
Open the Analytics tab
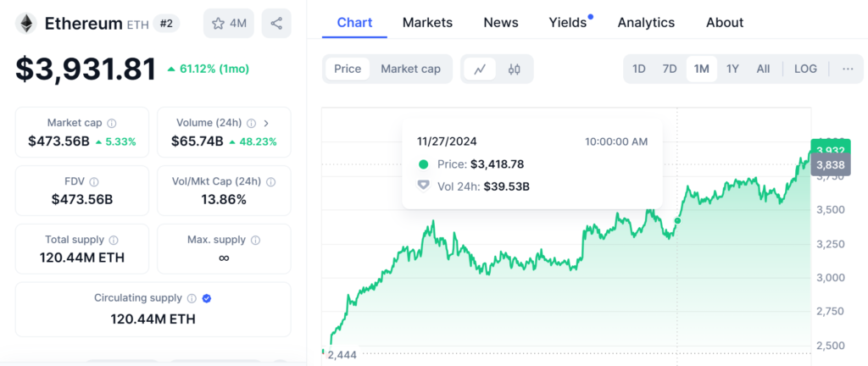pyautogui.click(x=646, y=23)
